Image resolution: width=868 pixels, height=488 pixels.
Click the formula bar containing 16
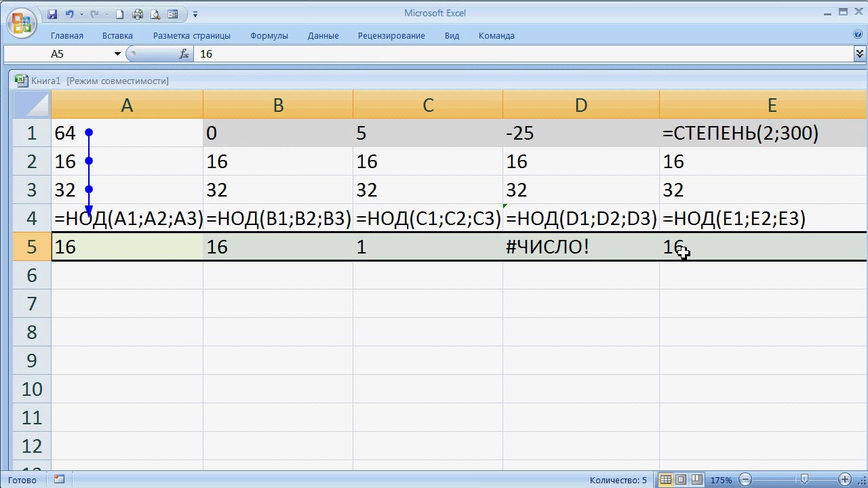tap(524, 54)
